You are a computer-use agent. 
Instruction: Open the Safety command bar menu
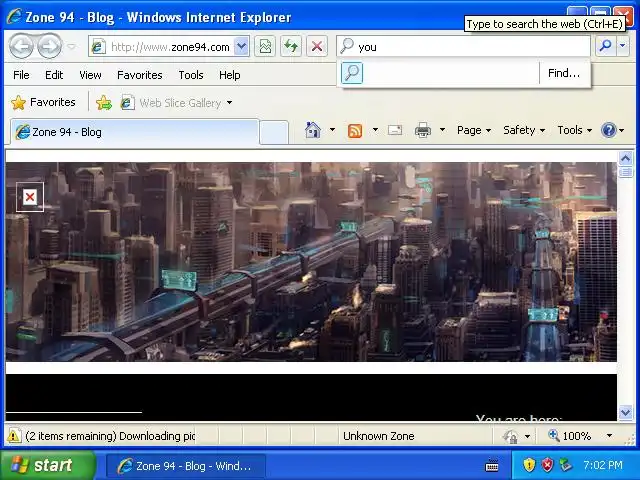coord(524,130)
